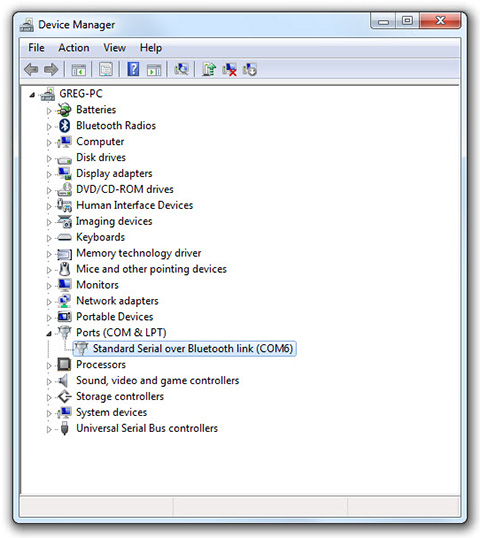Open the View menu
The image size is (480, 538).
[x=115, y=48]
